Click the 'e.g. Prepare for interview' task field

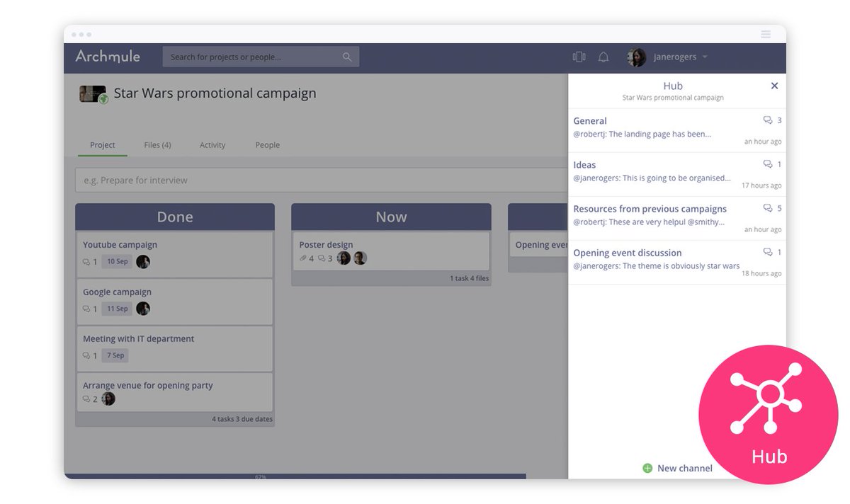coord(322,180)
